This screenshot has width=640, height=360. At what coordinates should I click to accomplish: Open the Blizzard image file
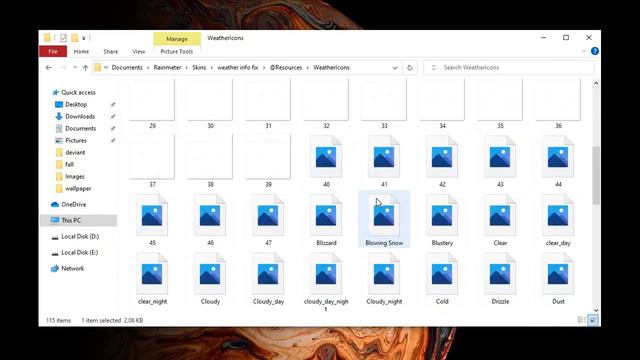pos(326,220)
